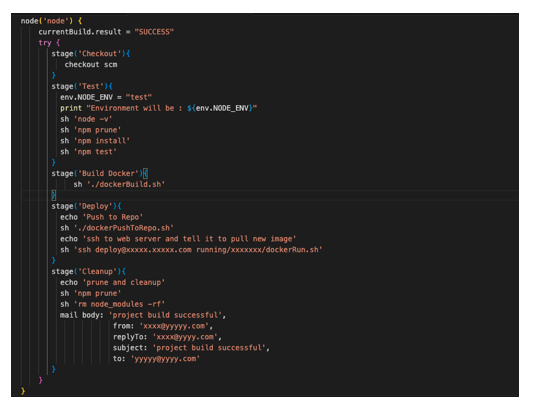
Task: Click the sh 'npm test' line
Action: click(x=88, y=152)
